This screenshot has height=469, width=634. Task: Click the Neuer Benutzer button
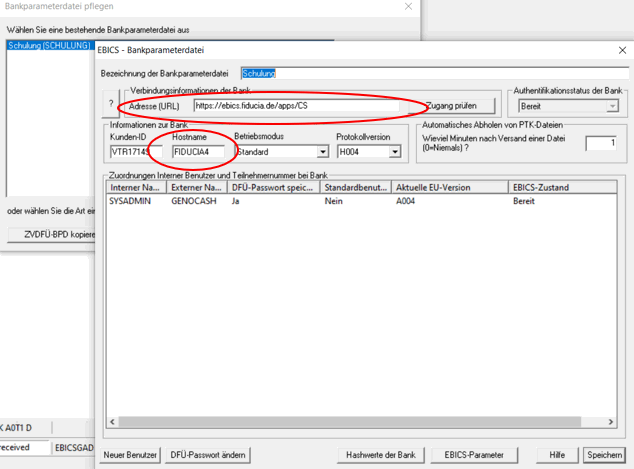[x=130, y=455]
